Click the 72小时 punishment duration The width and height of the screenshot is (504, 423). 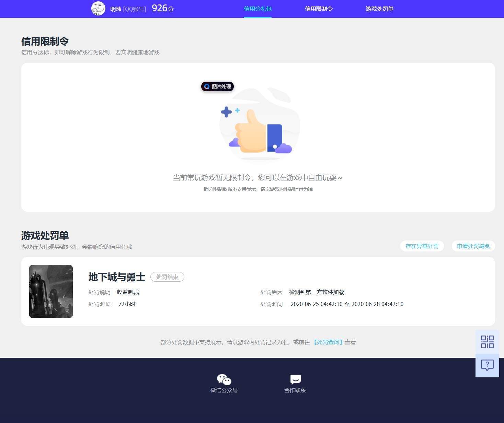(x=127, y=304)
